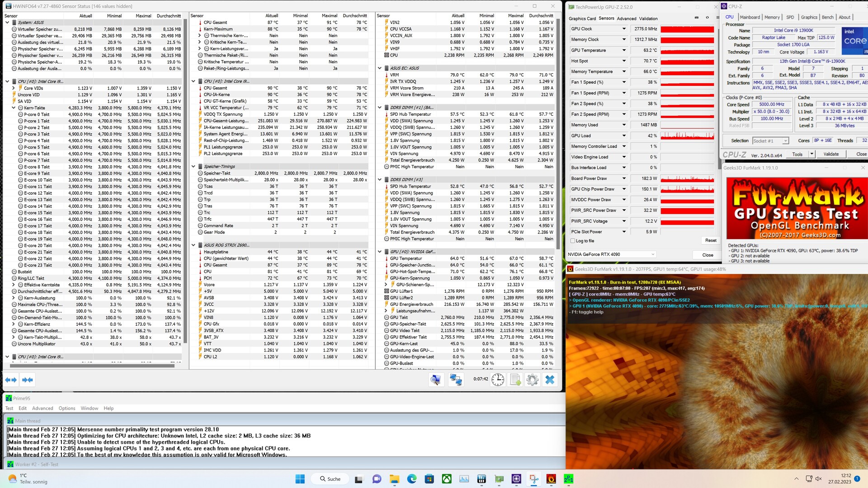Take GPU-Z screenshot with camera icon
This screenshot has height=488, width=868.
[x=696, y=18]
